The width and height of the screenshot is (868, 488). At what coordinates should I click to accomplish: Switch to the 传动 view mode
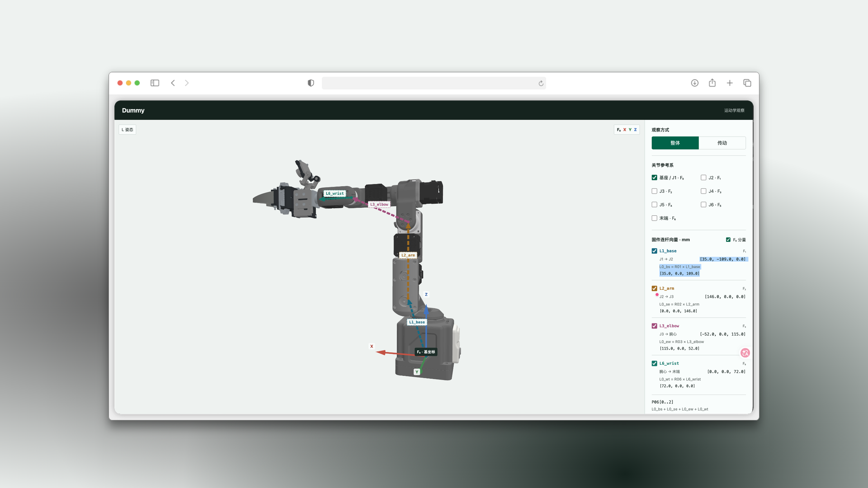722,143
